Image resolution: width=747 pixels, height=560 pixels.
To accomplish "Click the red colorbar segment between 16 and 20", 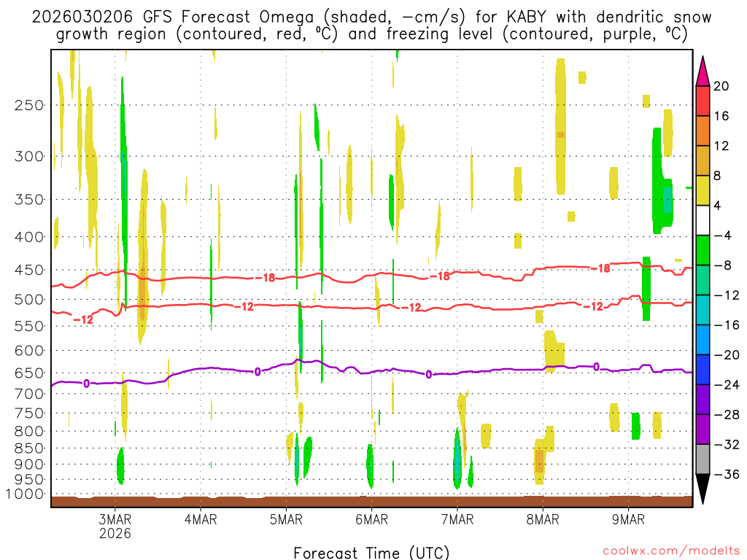I will pos(703,101).
